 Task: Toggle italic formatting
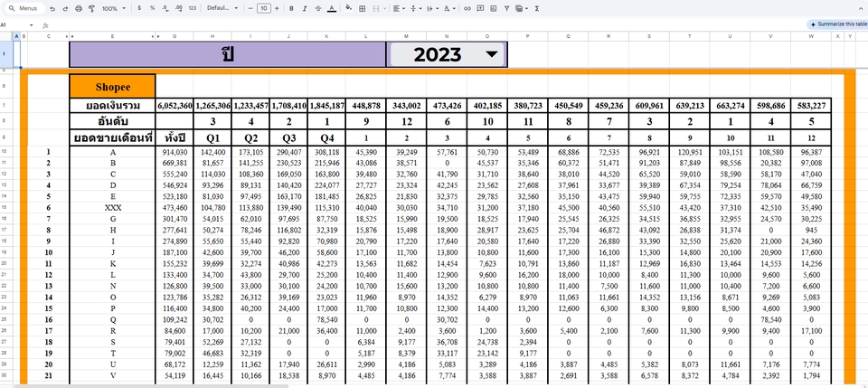pos(303,8)
